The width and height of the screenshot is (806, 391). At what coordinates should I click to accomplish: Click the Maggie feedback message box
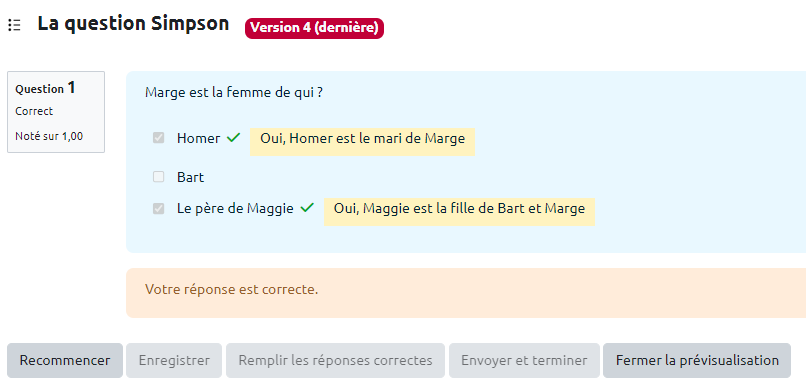[459, 212]
